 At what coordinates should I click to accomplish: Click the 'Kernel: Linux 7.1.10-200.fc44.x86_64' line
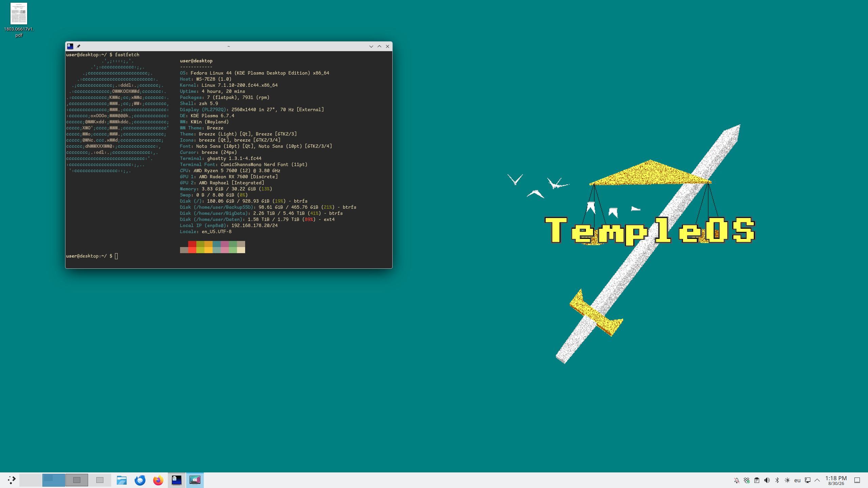click(x=229, y=85)
